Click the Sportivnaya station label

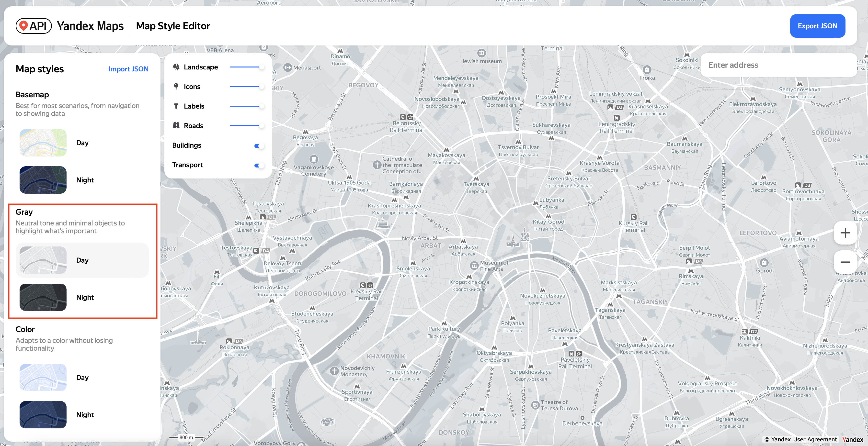(357, 392)
